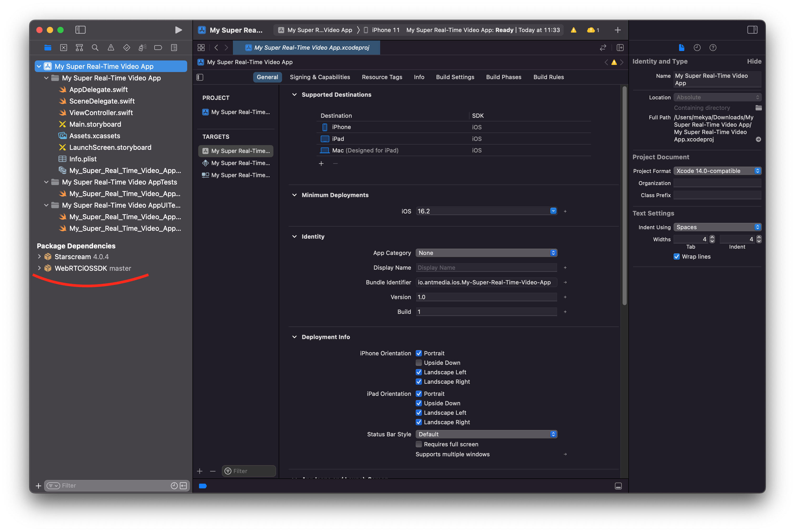
Task: Uncheck iPad Landscape Left
Action: pos(419,412)
